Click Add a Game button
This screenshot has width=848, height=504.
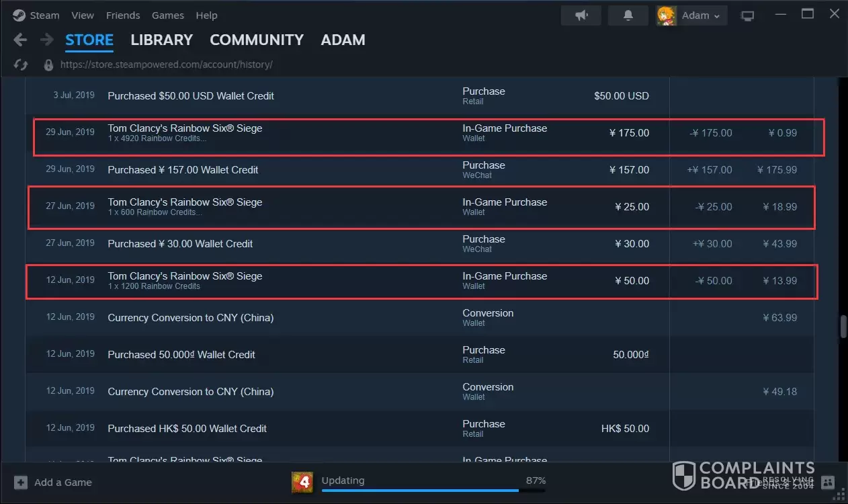54,482
